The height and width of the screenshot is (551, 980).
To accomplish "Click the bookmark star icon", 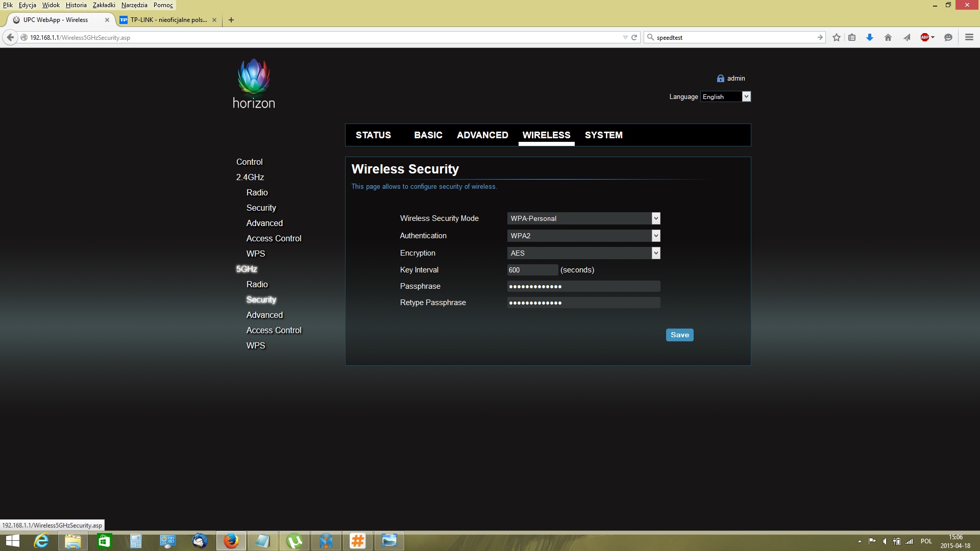I will [x=836, y=37].
